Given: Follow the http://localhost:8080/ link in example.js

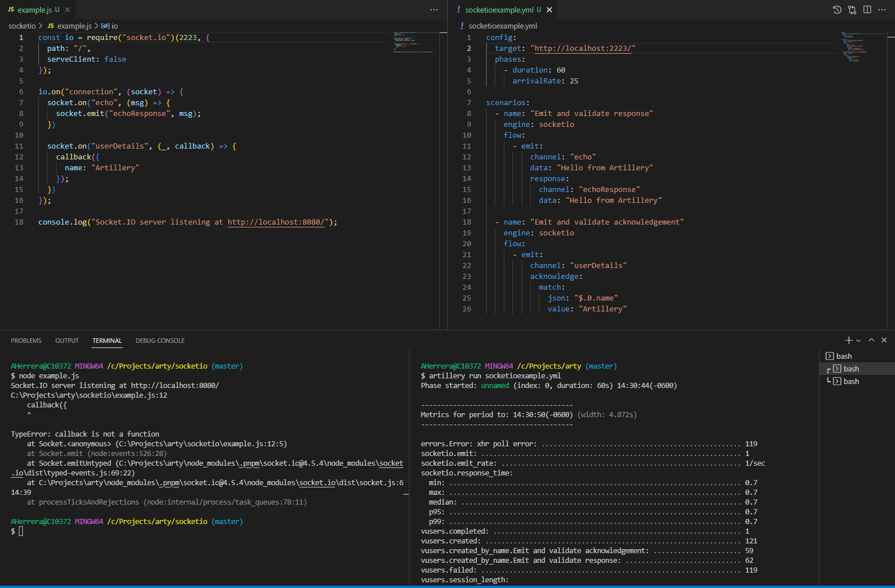Looking at the screenshot, I should coord(276,222).
